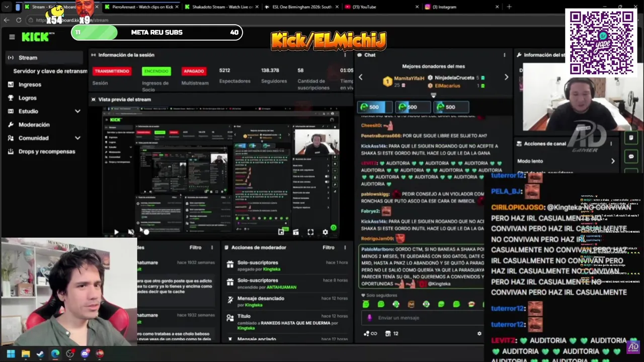Screen dimensions: 644x362
Task: Open Steam from the taskbar
Action: [40, 354]
